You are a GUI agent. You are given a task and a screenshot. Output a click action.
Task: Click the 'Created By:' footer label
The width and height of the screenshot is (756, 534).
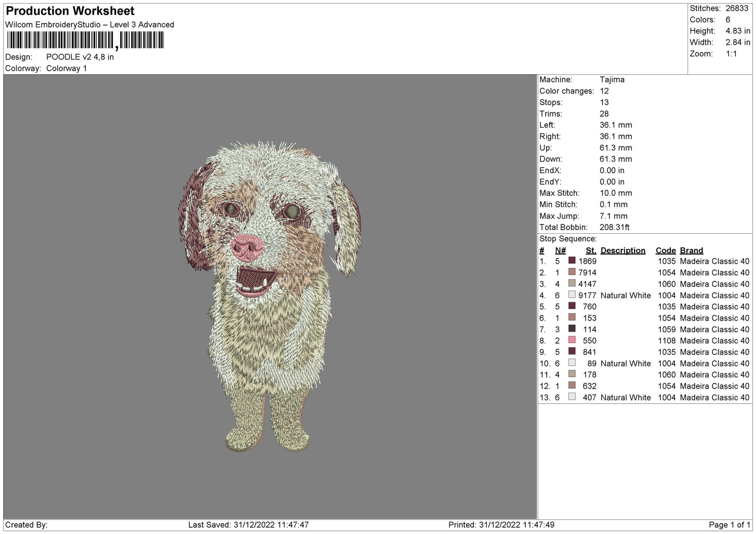point(26,525)
